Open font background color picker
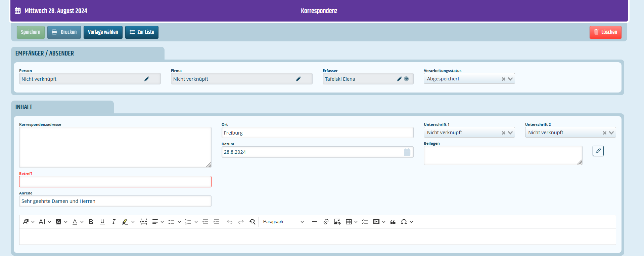The image size is (644, 256). pos(61,222)
